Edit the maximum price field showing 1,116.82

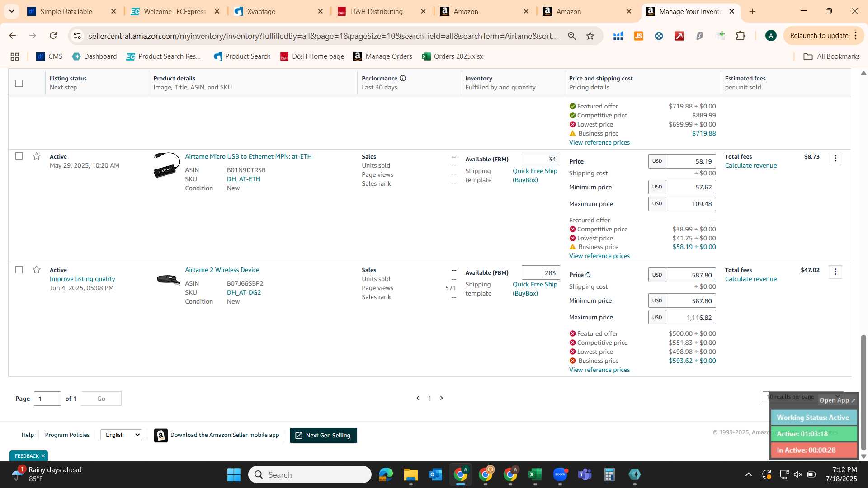pos(691,318)
